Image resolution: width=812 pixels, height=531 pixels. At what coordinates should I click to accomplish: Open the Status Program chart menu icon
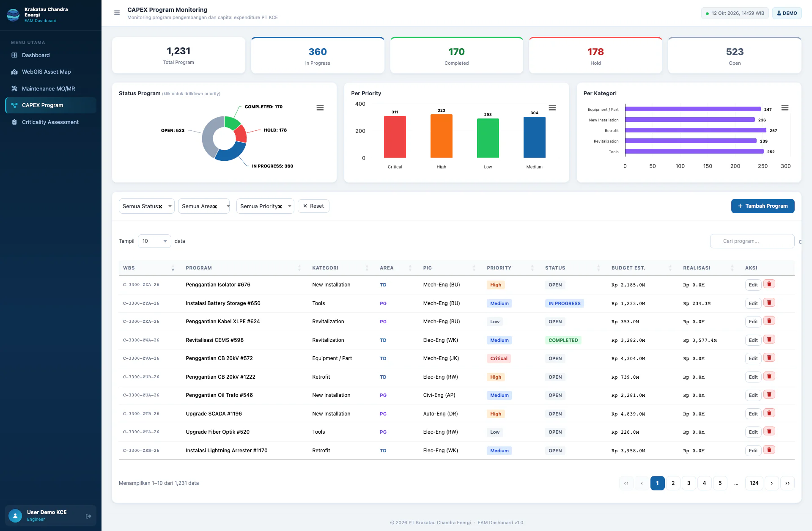(320, 108)
